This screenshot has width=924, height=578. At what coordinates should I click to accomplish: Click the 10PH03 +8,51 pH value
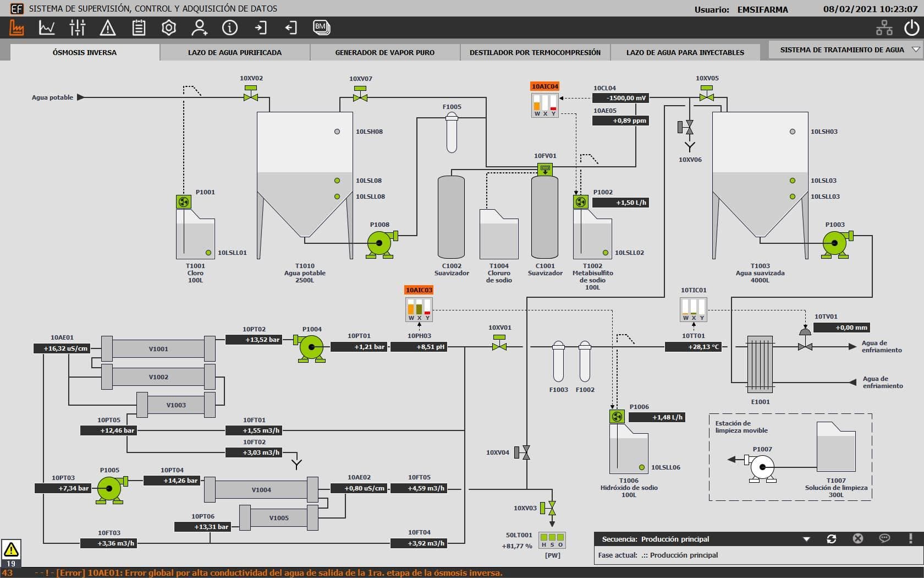coord(419,347)
